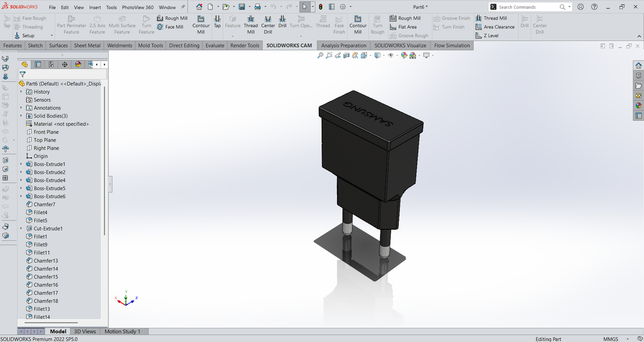
Task: Open the FeatureManager design tree tab
Action: pos(24,64)
